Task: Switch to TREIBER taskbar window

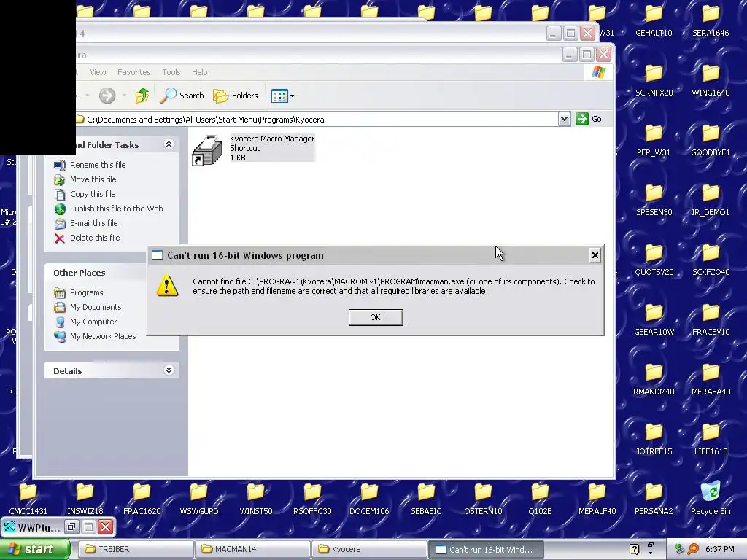Action: 136,550
